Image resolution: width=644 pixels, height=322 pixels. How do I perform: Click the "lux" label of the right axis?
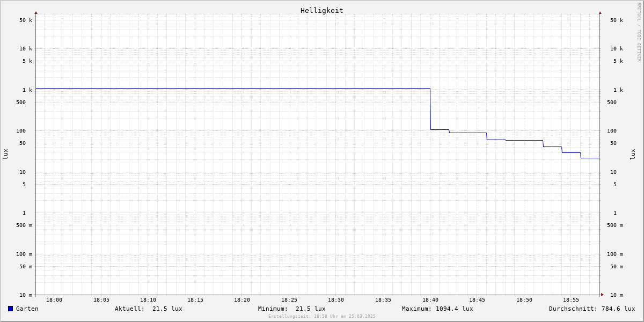pos(633,155)
